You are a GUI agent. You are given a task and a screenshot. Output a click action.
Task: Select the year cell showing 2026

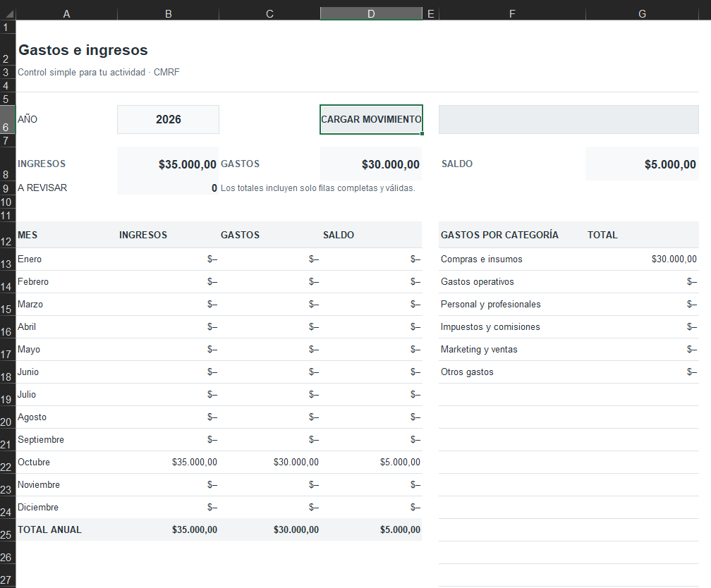[168, 119]
